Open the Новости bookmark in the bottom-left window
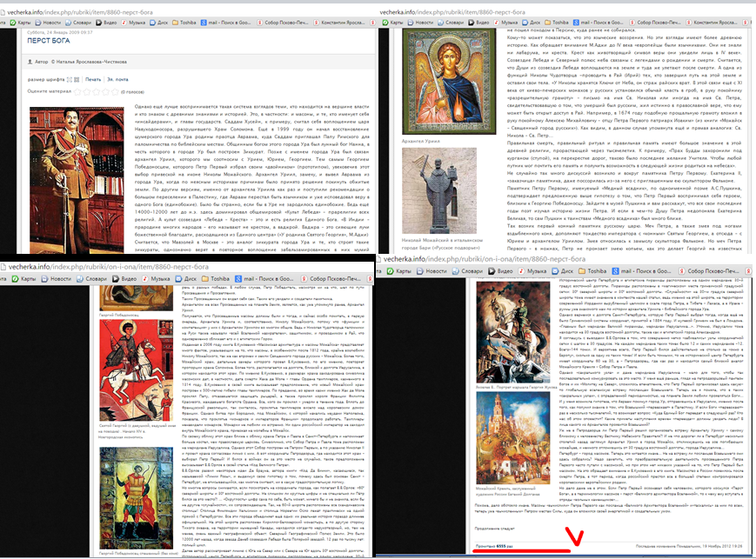 56,279
